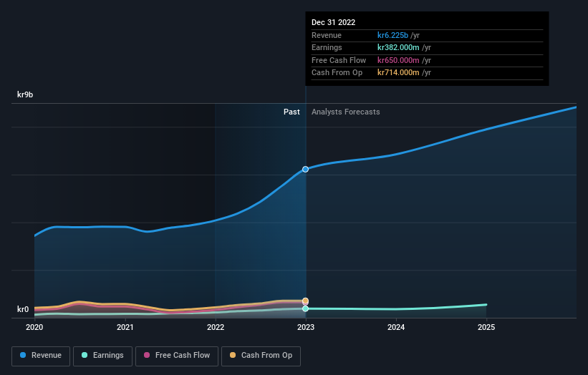Click the kr6.225b revenue value
Image resolution: width=588 pixels, height=375 pixels.
pyautogui.click(x=392, y=35)
